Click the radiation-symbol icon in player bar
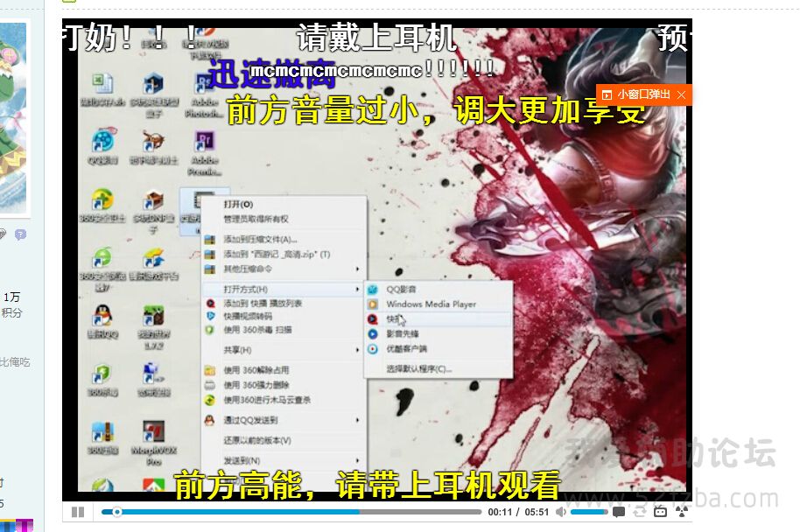Image resolution: width=800 pixels, height=532 pixels. [x=681, y=511]
